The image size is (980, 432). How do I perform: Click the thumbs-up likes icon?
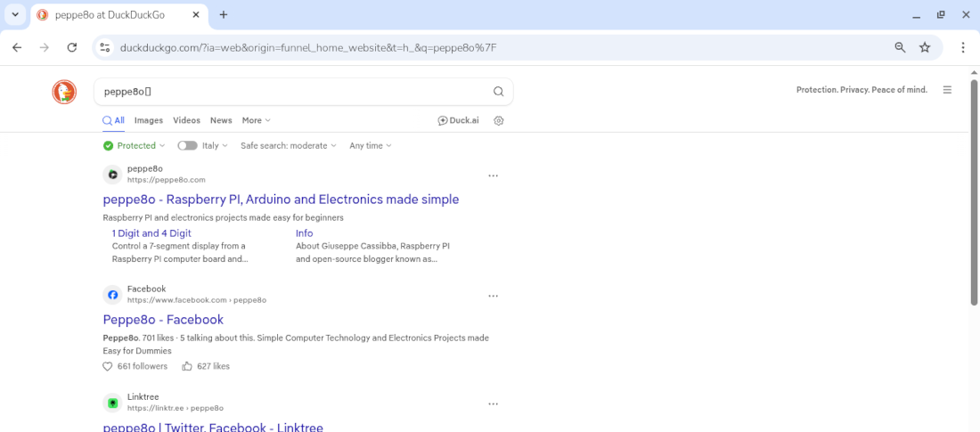coord(187,366)
